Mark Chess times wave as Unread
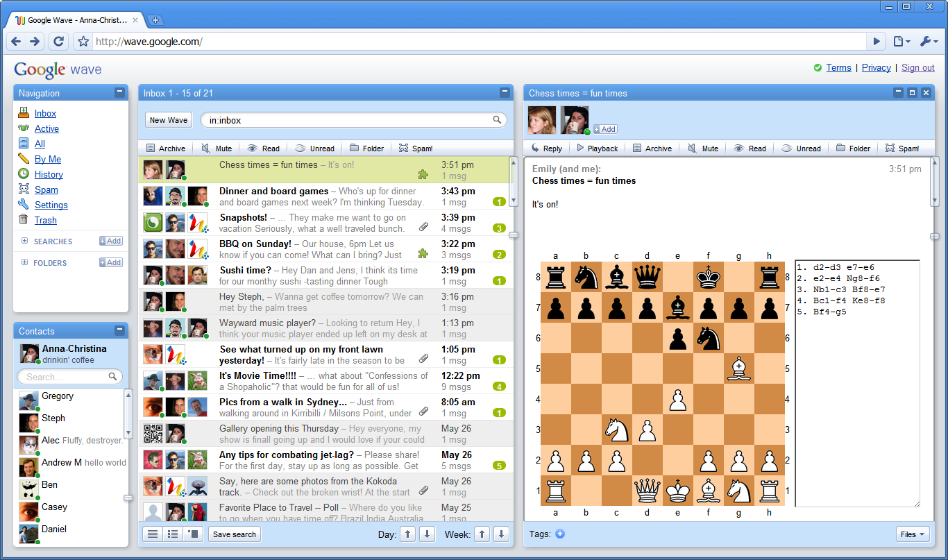This screenshot has width=948, height=560. 801,149
